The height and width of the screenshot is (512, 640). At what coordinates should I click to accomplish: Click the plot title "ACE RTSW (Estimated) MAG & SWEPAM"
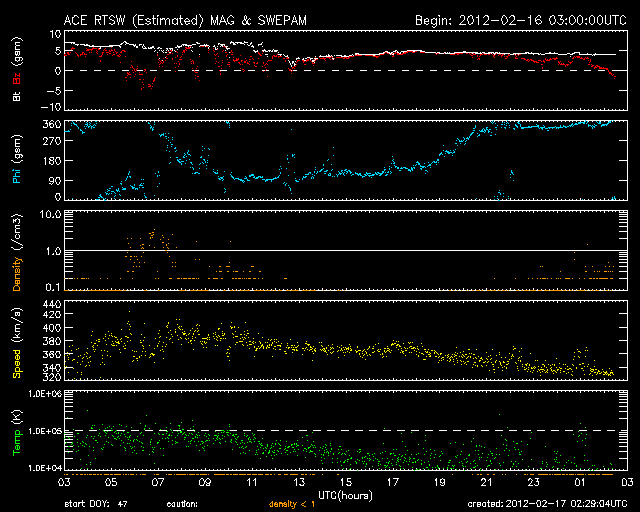185,20
